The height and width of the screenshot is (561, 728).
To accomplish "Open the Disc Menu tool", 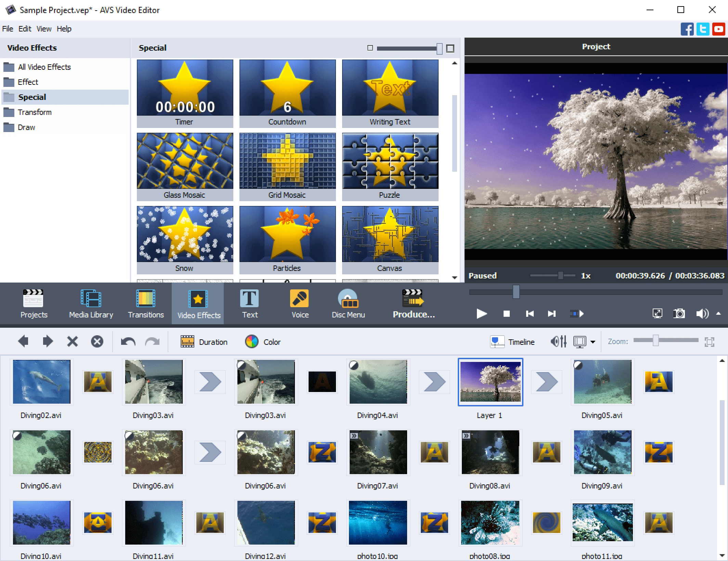I will pos(348,303).
